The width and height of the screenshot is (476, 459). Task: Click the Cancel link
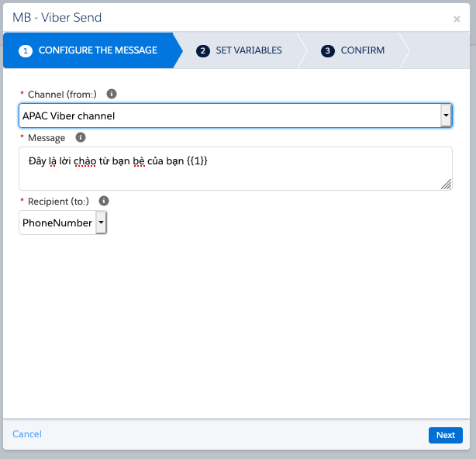[x=27, y=434]
